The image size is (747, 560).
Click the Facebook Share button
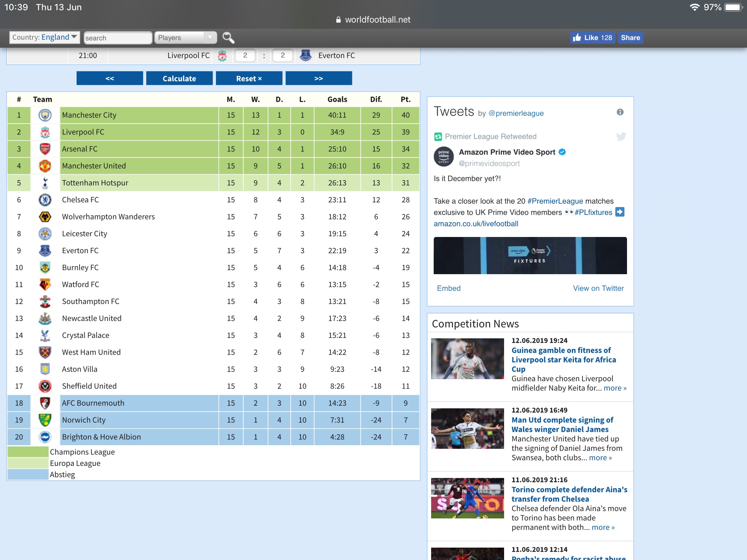[x=630, y=38]
